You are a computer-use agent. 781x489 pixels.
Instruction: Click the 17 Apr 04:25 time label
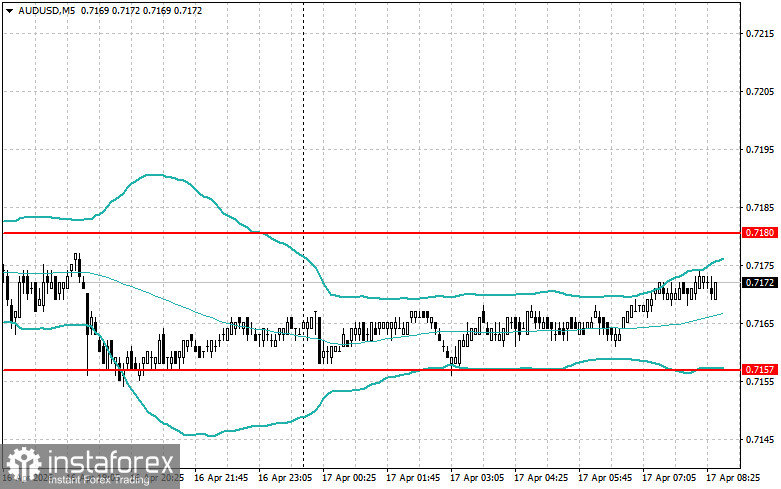pyautogui.click(x=541, y=478)
